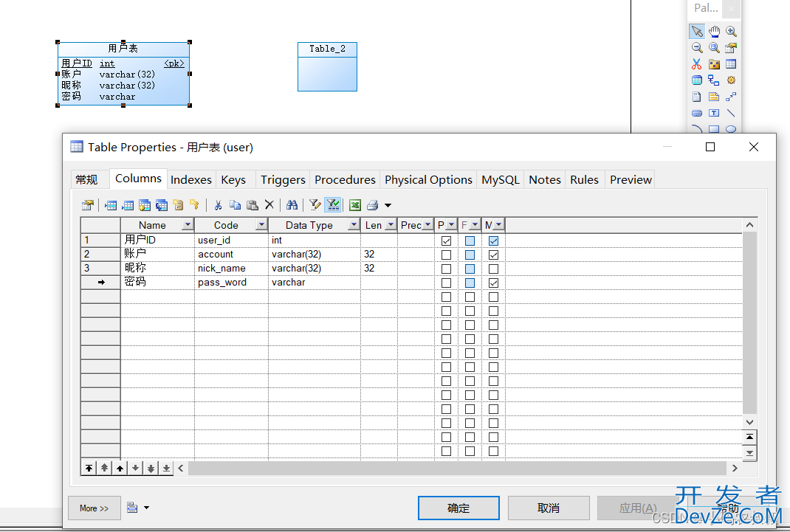
Task: Choose the Link/Traceability tool in palette
Action: pyautogui.click(x=731, y=97)
